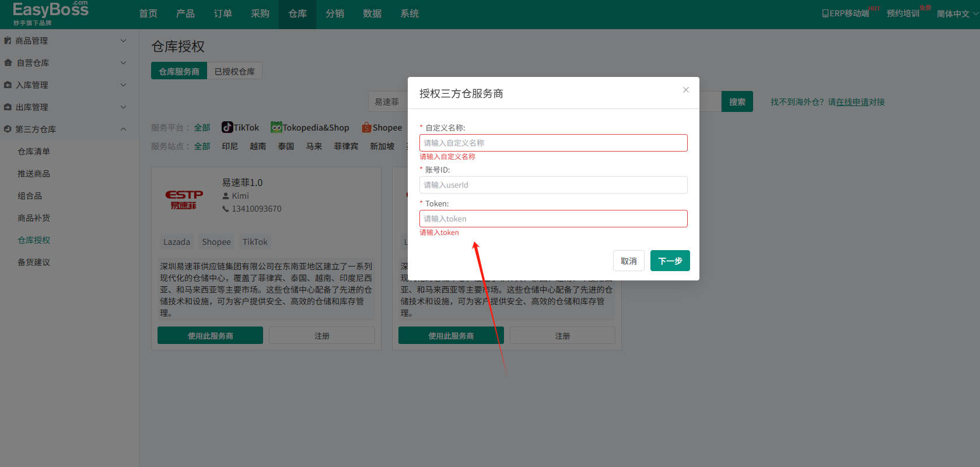
Task: Click the 自营仓库 sidebar icon
Action: tap(8, 63)
